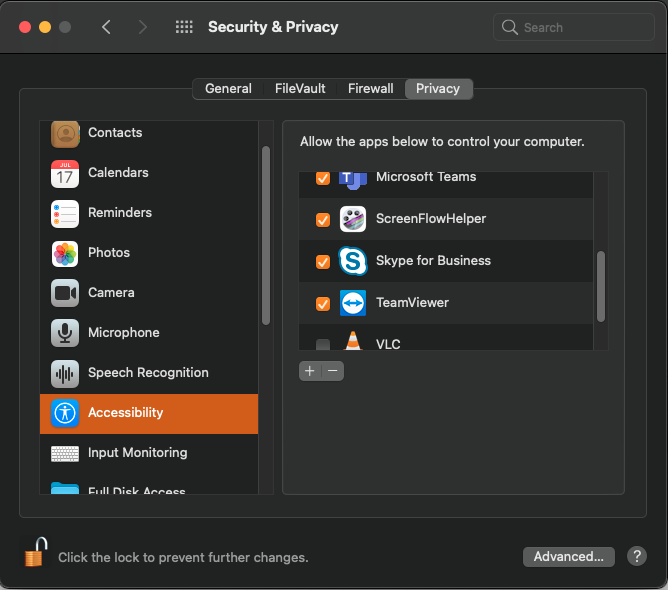Select the Photos category label
Screen dimensions: 668x590
(x=109, y=253)
